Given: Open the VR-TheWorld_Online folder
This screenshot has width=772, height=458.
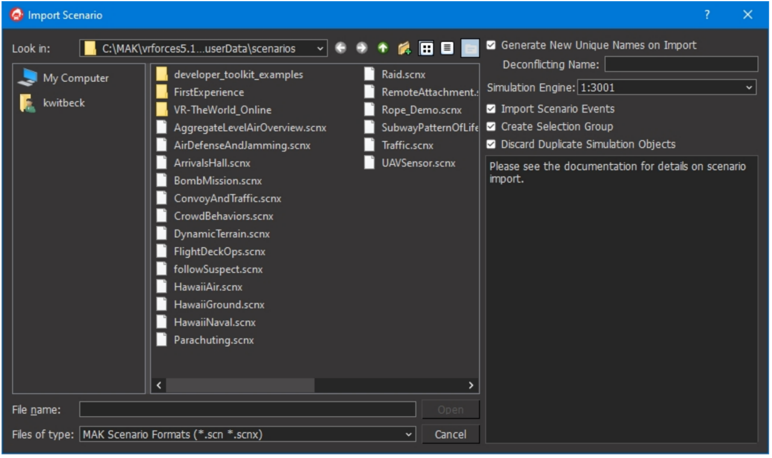Looking at the screenshot, I should [214, 110].
